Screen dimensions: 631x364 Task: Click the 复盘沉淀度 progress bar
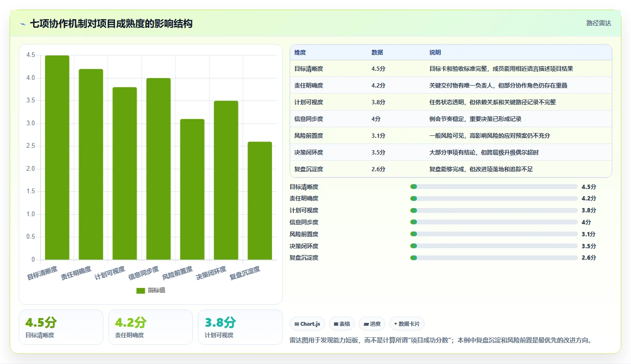[x=494, y=258]
